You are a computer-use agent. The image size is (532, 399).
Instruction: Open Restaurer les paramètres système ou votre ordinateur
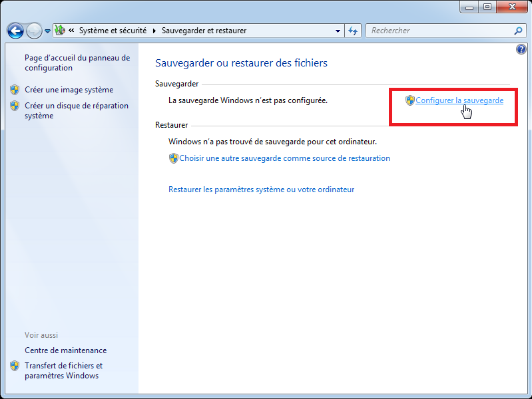click(x=261, y=190)
